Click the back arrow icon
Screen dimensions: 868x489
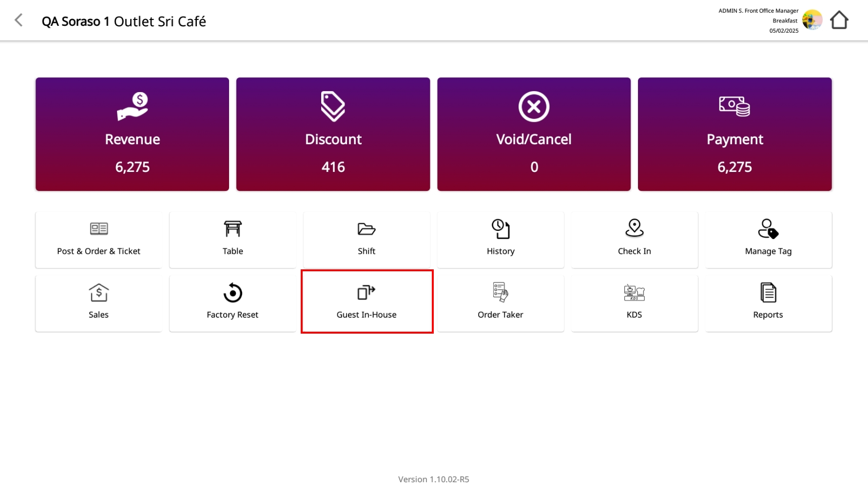click(19, 20)
